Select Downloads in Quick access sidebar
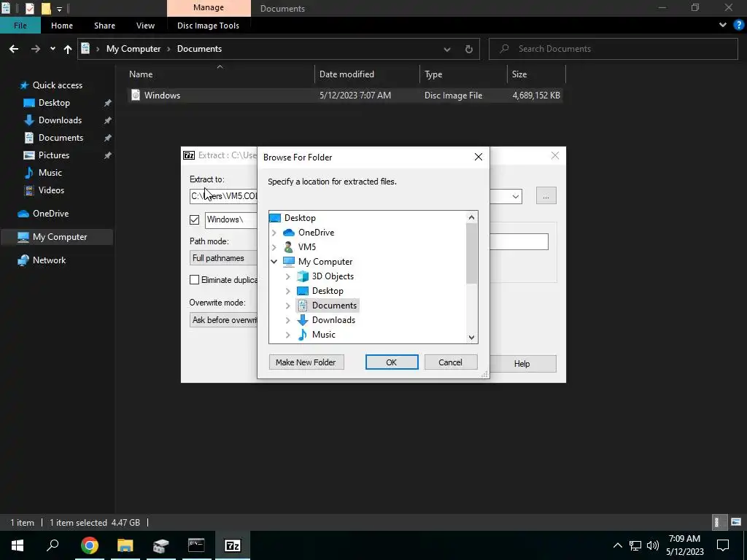Image resolution: width=747 pixels, height=560 pixels. tap(60, 120)
